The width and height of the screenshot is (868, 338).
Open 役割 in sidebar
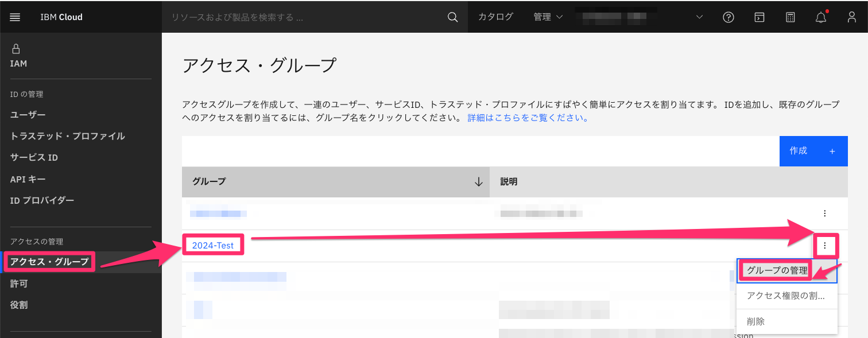(x=19, y=305)
